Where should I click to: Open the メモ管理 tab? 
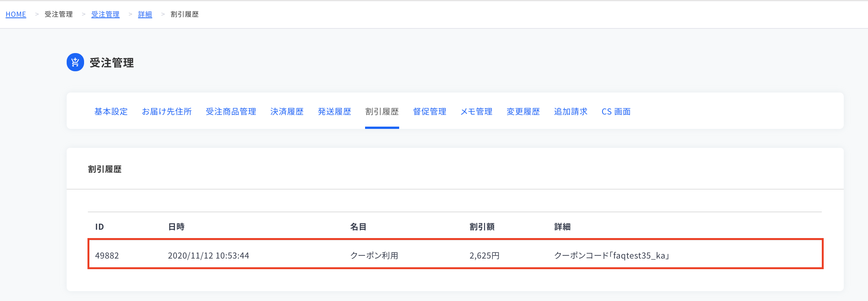click(476, 111)
